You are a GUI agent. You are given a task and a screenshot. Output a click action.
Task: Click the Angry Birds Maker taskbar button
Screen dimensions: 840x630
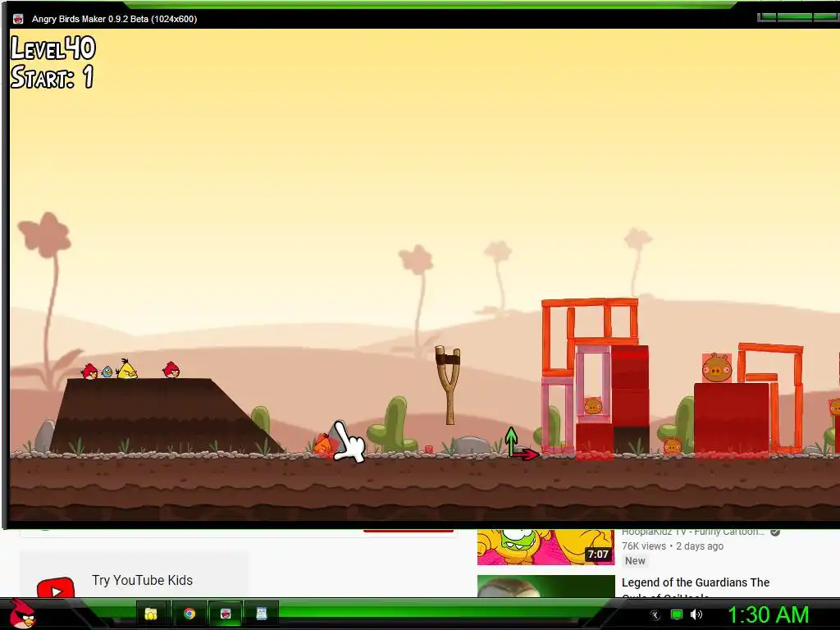point(226,614)
